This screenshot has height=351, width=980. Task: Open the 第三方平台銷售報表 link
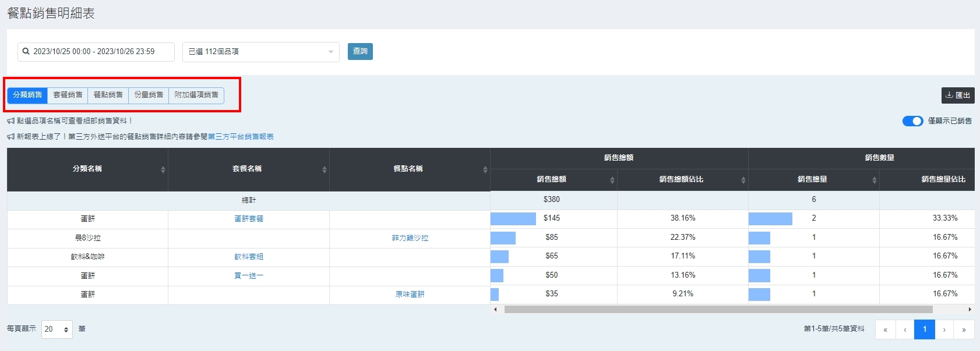point(241,137)
